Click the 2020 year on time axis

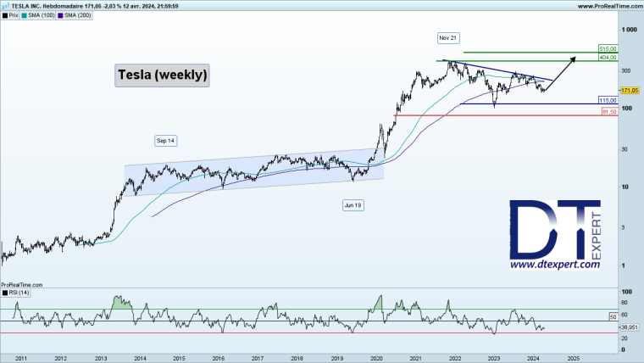point(376,359)
